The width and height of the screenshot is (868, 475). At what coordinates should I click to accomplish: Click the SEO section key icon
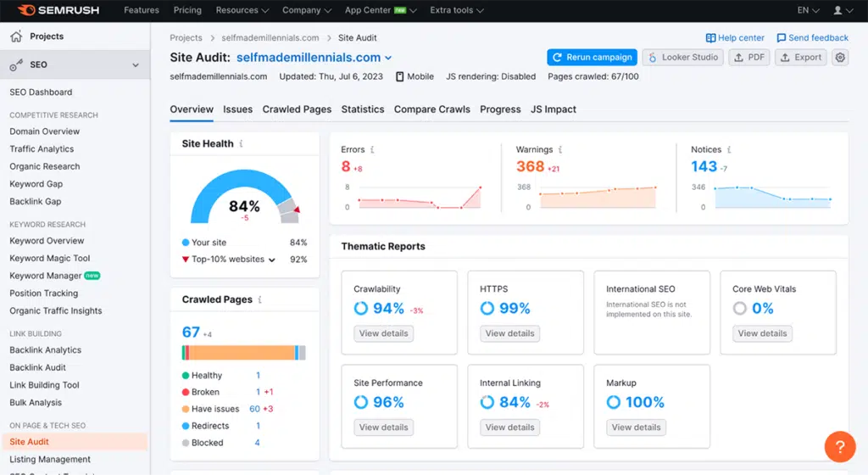pyautogui.click(x=16, y=64)
